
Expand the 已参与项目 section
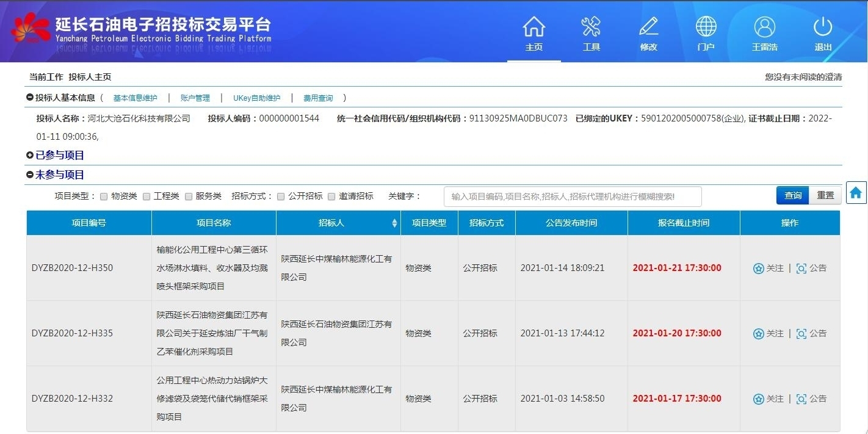[x=30, y=156]
